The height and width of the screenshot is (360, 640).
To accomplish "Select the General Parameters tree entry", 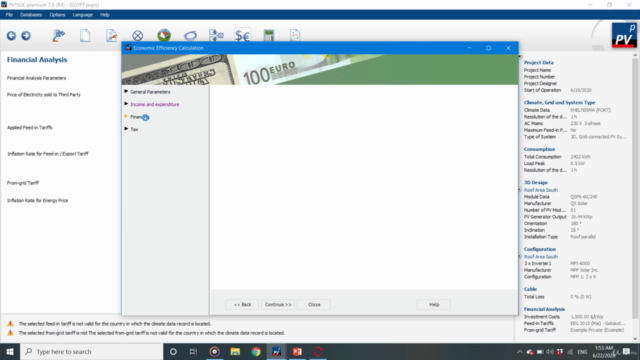I will coord(150,92).
